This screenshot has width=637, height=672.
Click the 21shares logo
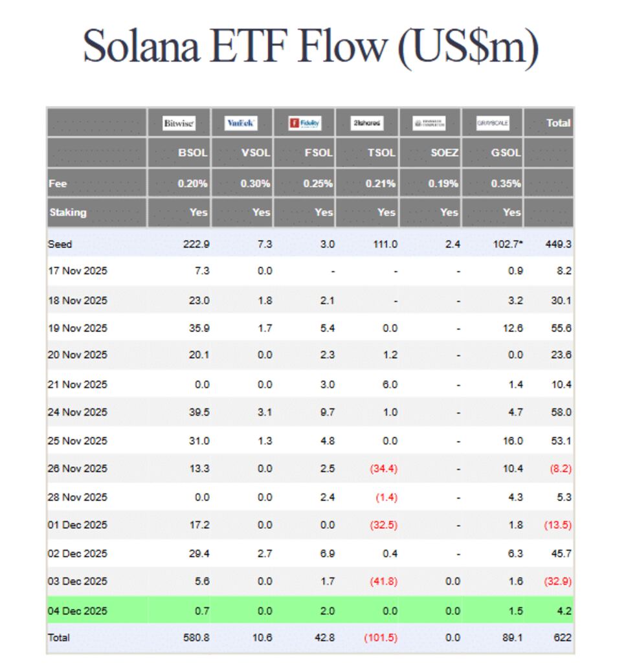point(367,123)
